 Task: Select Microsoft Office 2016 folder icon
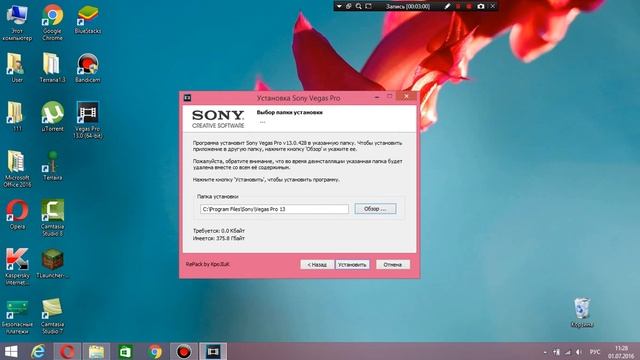[17, 169]
